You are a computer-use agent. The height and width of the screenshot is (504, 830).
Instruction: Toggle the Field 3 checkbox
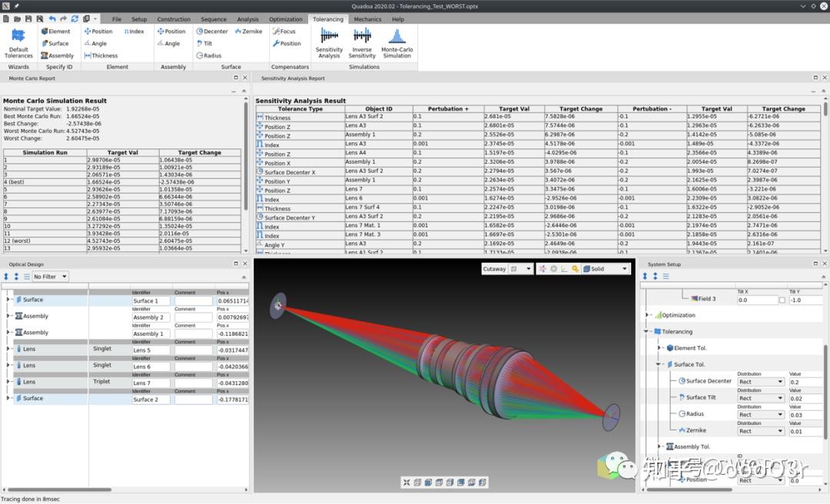coord(782,300)
